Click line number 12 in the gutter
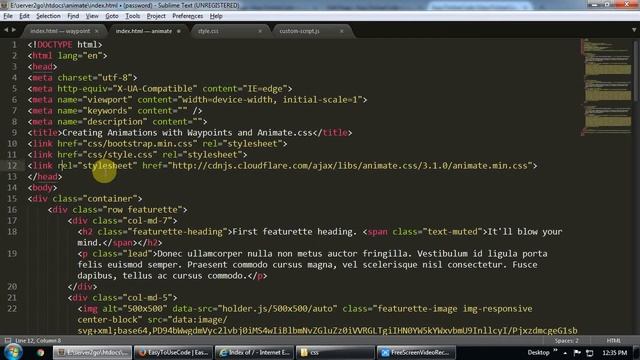 (x=12, y=166)
